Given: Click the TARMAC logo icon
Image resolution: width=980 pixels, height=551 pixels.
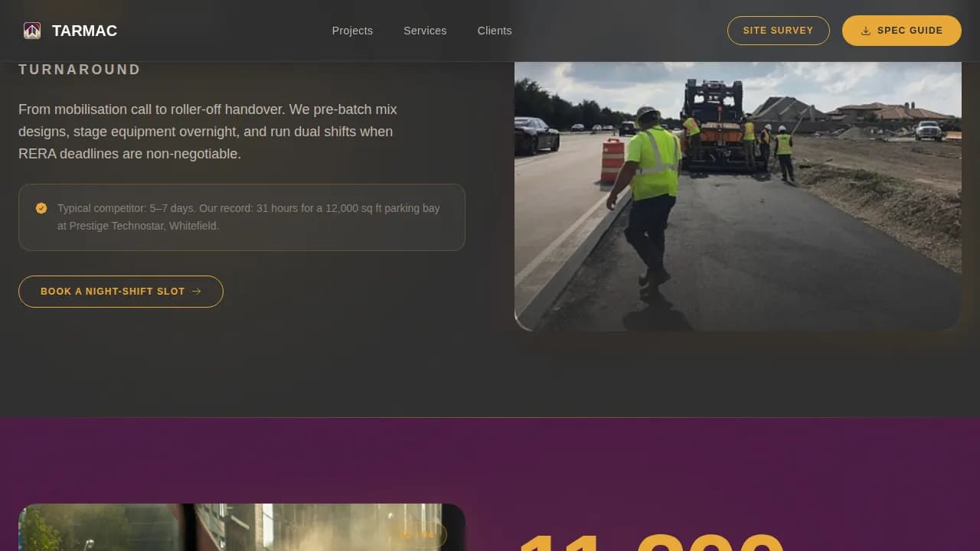Looking at the screenshot, I should click(x=32, y=31).
